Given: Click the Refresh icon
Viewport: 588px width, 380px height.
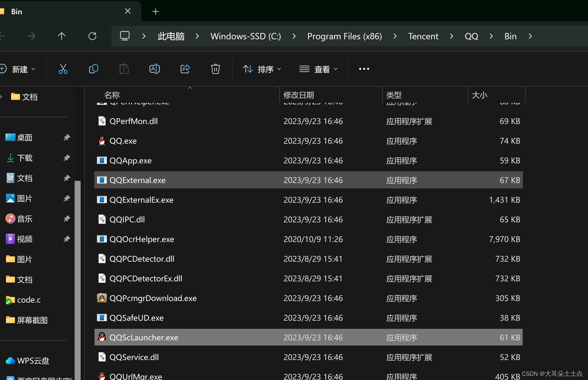Looking at the screenshot, I should pyautogui.click(x=92, y=36).
